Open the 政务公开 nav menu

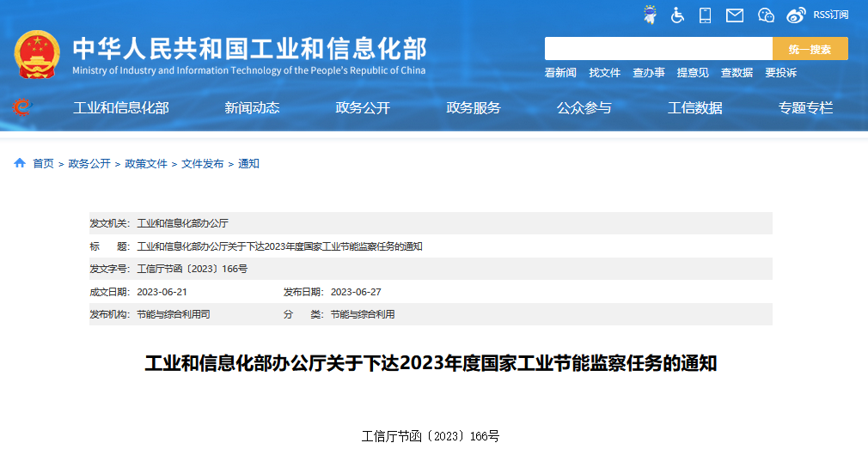(363, 108)
